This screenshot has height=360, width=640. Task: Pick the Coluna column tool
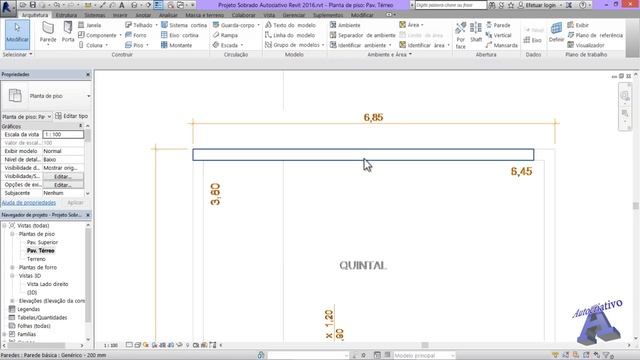tap(91, 45)
